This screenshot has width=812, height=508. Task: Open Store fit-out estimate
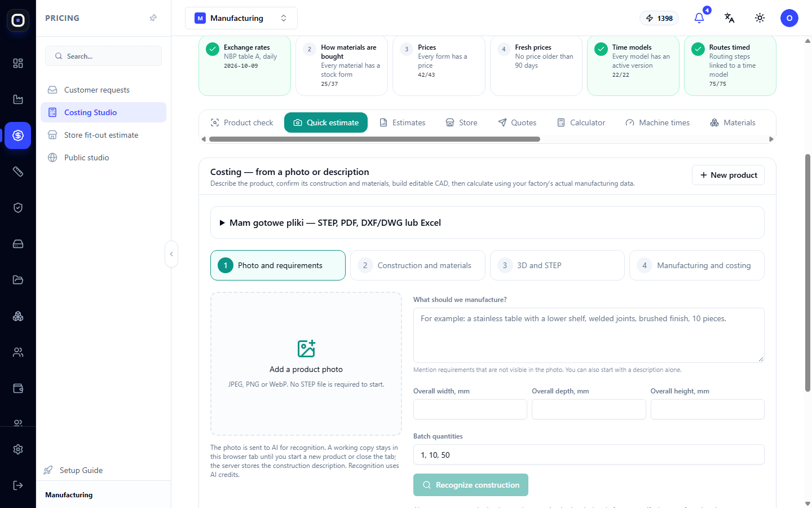pos(103,135)
